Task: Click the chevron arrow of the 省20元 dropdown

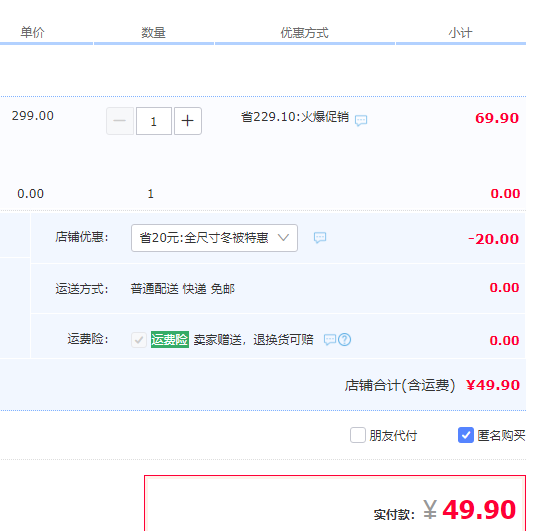Action: pos(283,237)
